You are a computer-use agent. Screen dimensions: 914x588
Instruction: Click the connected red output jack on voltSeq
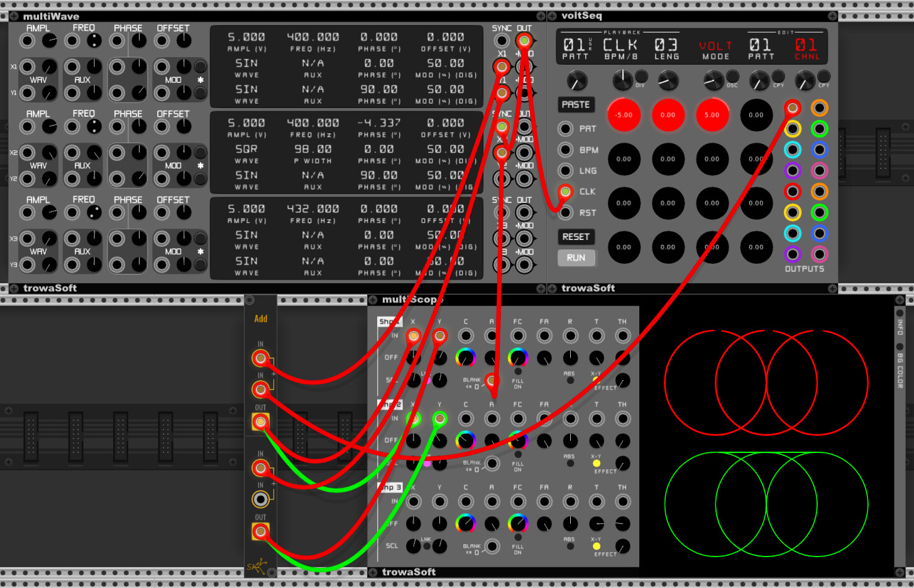click(793, 108)
